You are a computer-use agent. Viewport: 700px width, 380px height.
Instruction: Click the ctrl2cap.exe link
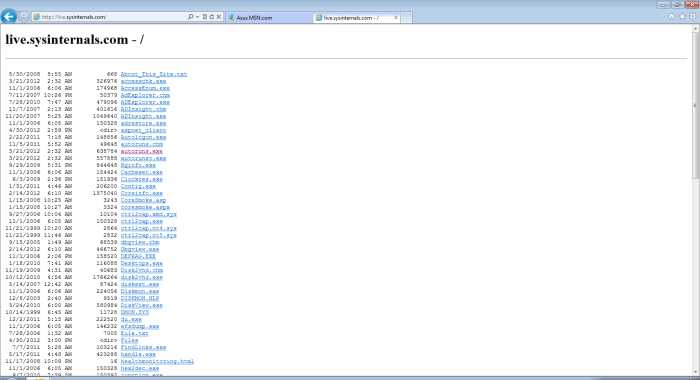pyautogui.click(x=142, y=221)
